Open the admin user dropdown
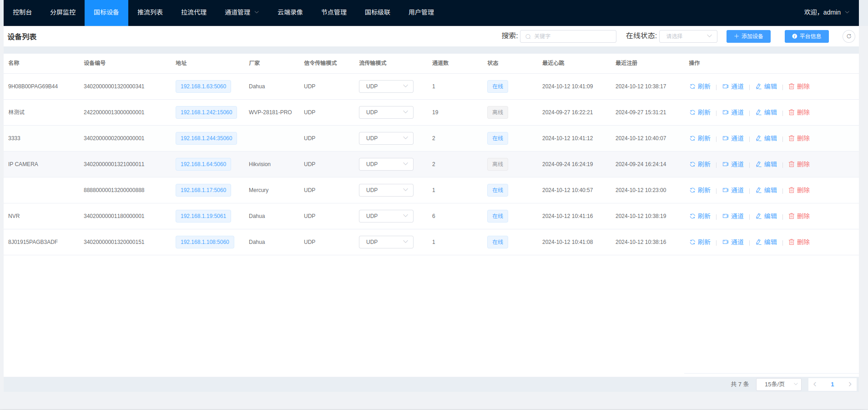Viewport: 868px width, 410px height. pyautogui.click(x=826, y=13)
